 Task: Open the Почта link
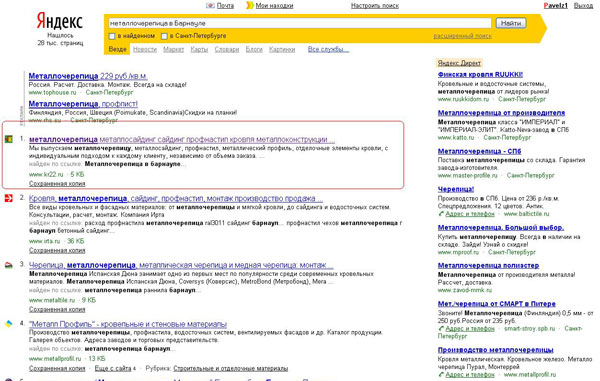225,6
